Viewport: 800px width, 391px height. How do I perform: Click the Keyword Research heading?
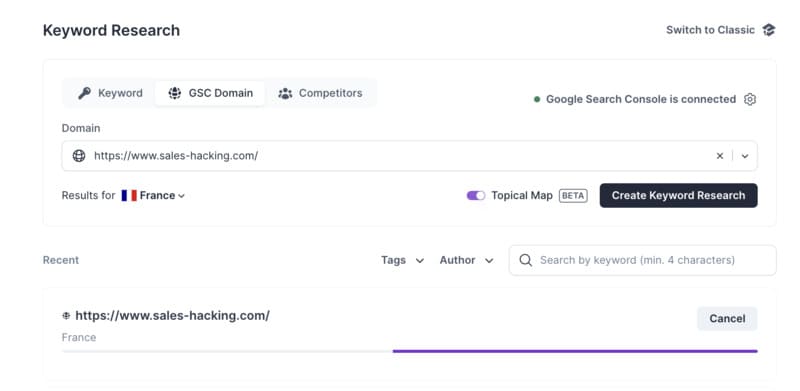(111, 31)
